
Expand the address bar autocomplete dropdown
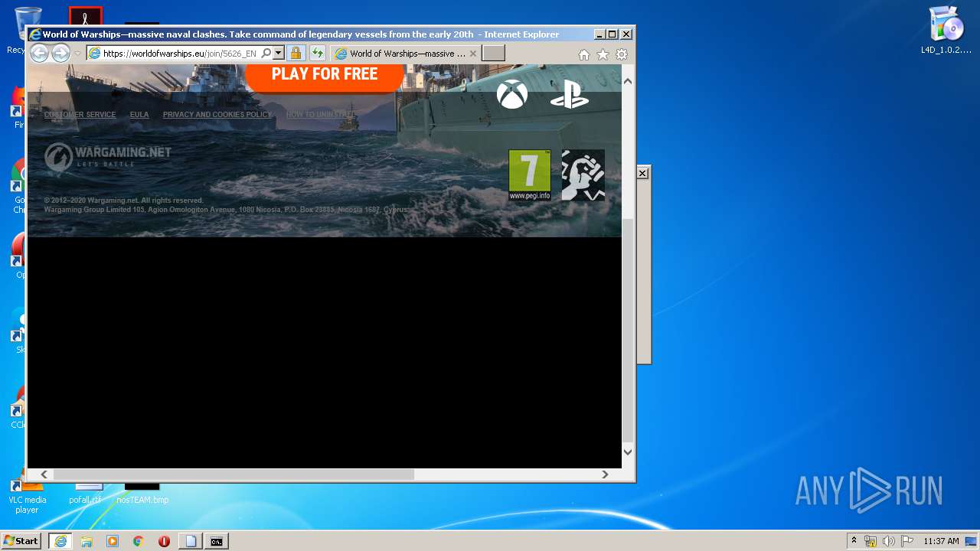(x=279, y=54)
